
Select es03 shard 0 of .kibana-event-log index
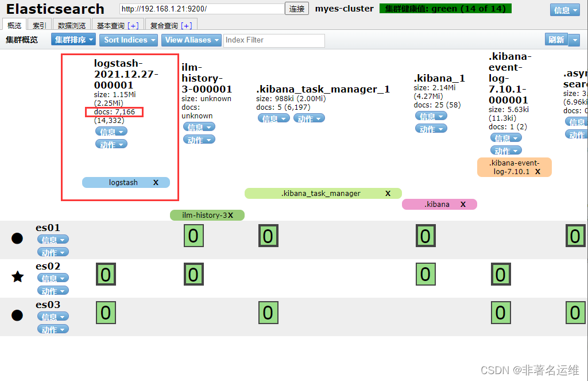501,313
